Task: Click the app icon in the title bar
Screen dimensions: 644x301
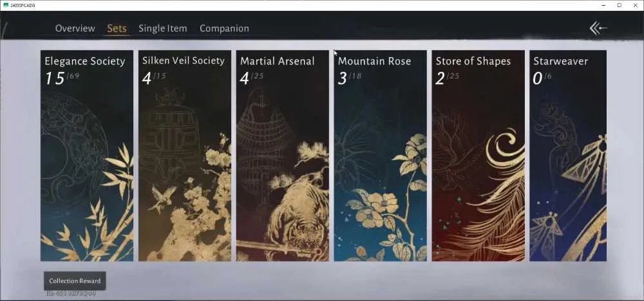Action: 6,5
